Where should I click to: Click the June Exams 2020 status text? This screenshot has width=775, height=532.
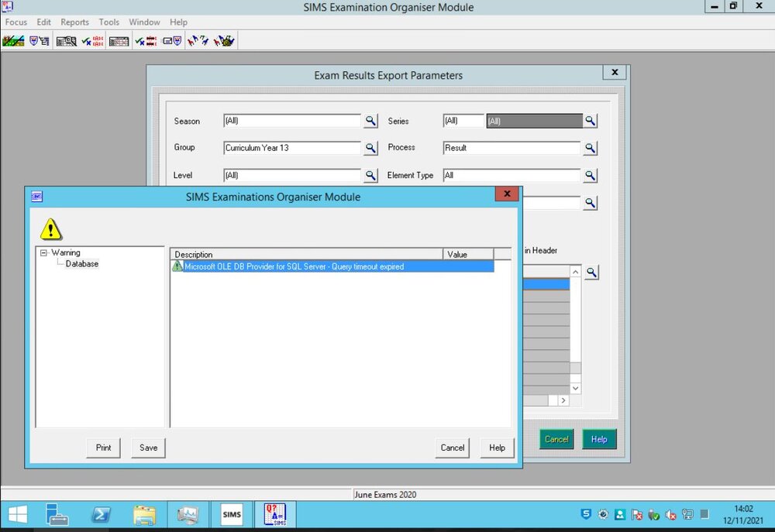(385, 495)
